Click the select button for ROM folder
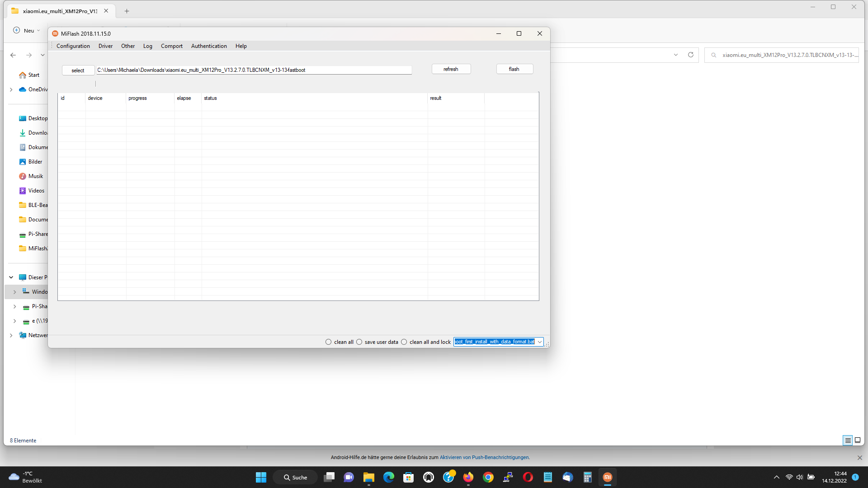The width and height of the screenshot is (868, 488). coord(78,70)
